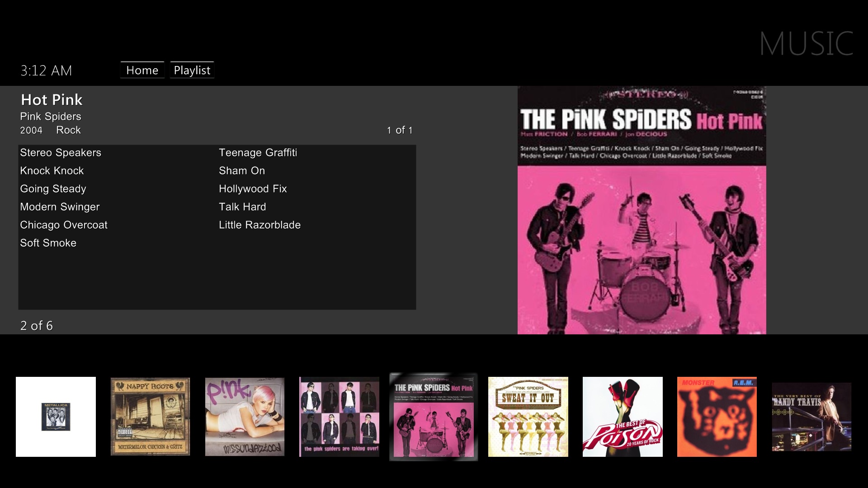Choose Soft Smoke in the track list
The image size is (868, 488).
click(48, 243)
